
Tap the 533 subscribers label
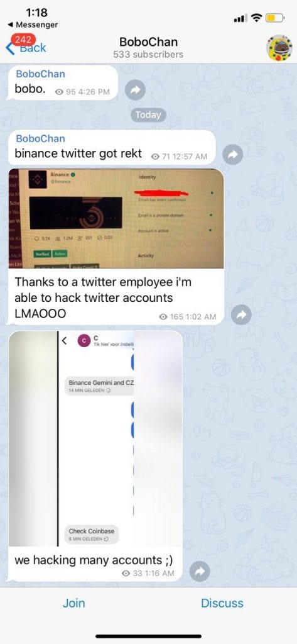[x=148, y=55]
